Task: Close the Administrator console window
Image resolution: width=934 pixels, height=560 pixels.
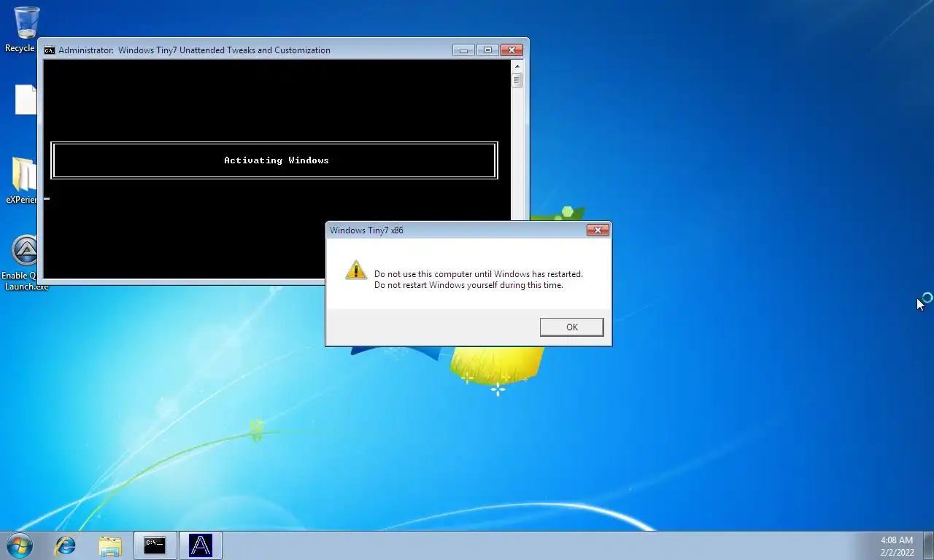Action: coord(512,50)
